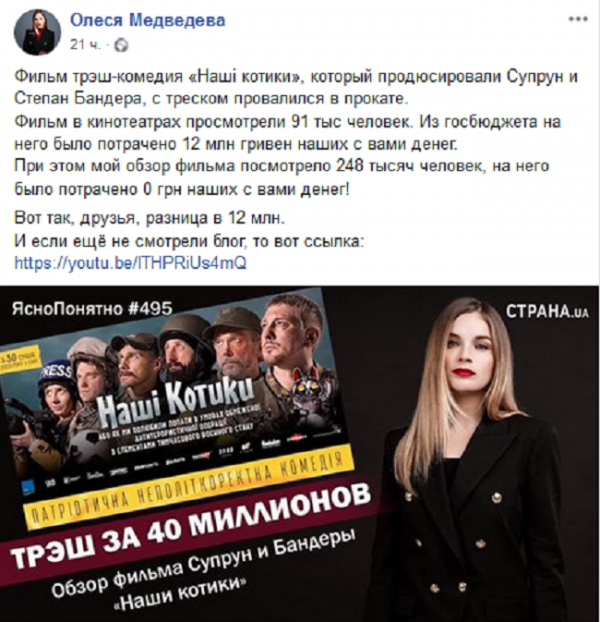The height and width of the screenshot is (622, 600).
Task: Open the Олеся Медведева author name link
Action: [148, 20]
